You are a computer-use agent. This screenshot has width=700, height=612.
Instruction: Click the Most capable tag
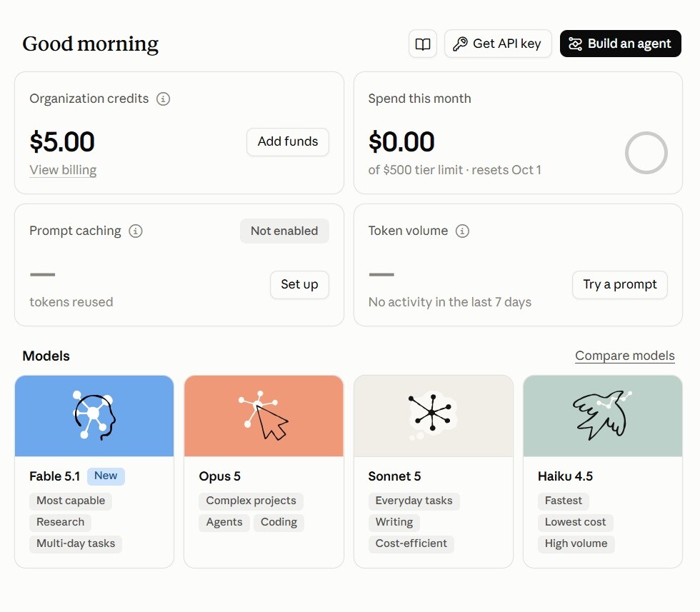pyautogui.click(x=71, y=501)
